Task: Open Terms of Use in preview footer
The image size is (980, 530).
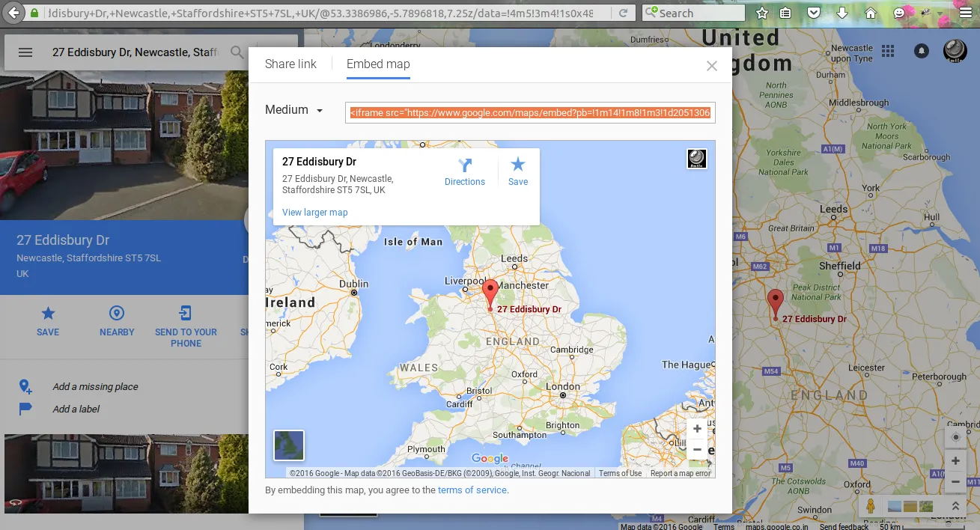Action: (620, 473)
